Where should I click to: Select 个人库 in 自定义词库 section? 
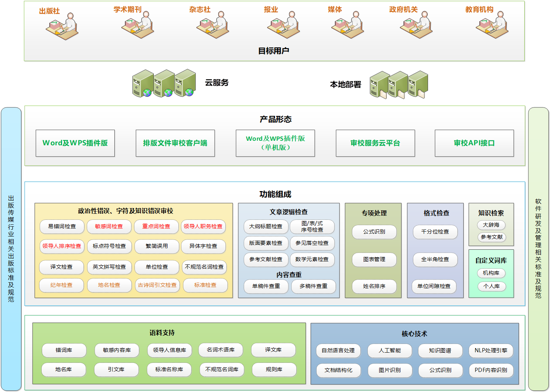tap(491, 286)
